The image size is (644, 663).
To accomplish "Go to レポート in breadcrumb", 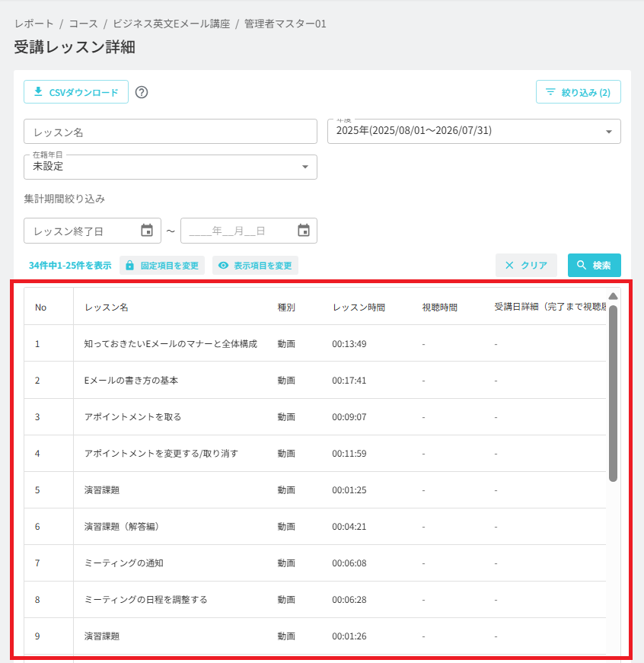I will coord(34,24).
